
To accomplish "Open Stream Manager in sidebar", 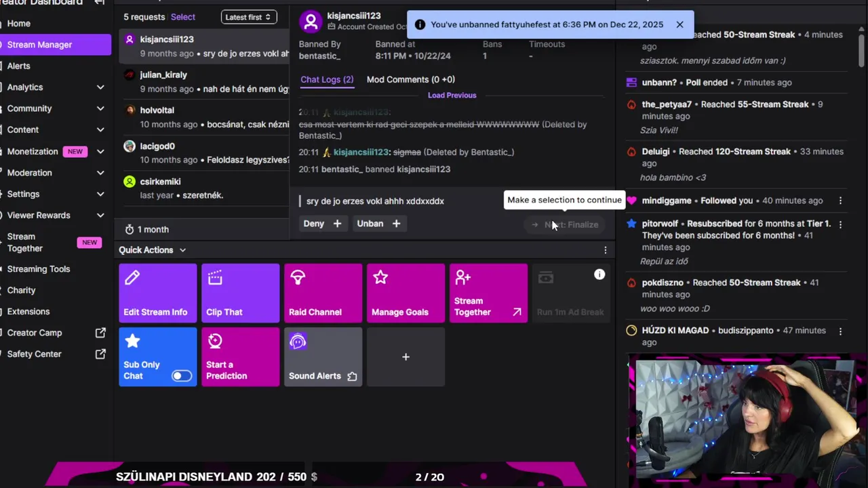I will (x=56, y=45).
